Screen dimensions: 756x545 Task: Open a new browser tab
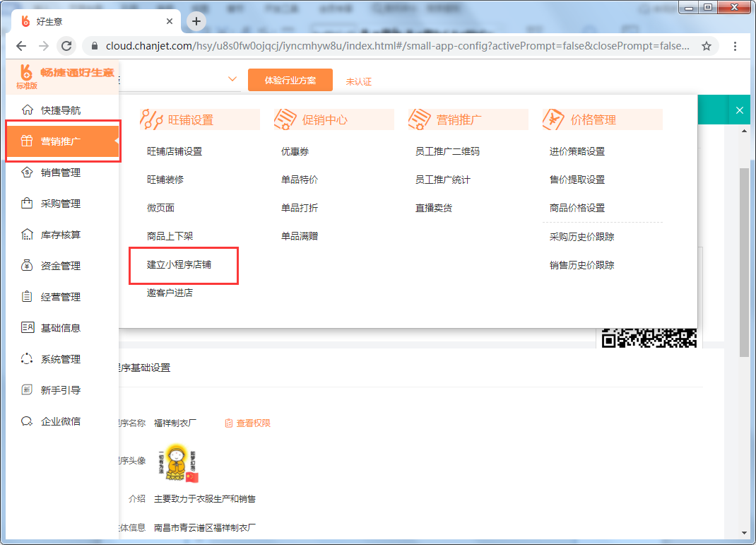pos(196,21)
